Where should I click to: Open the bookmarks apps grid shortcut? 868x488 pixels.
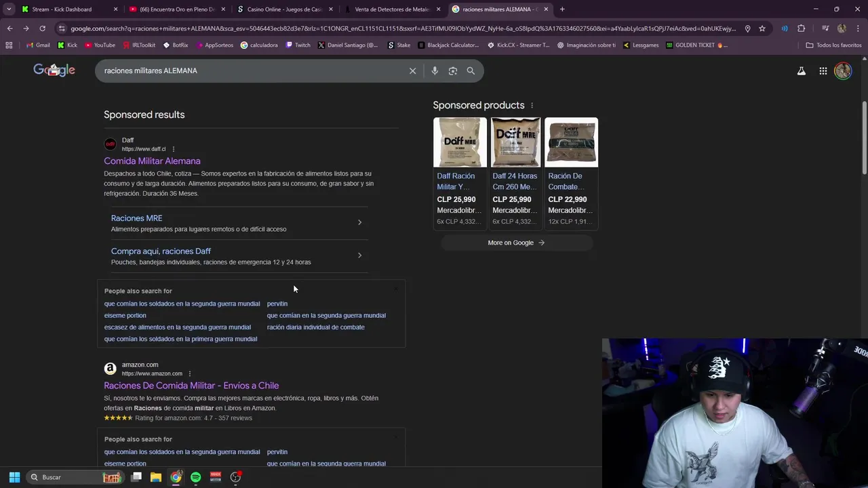(9, 45)
